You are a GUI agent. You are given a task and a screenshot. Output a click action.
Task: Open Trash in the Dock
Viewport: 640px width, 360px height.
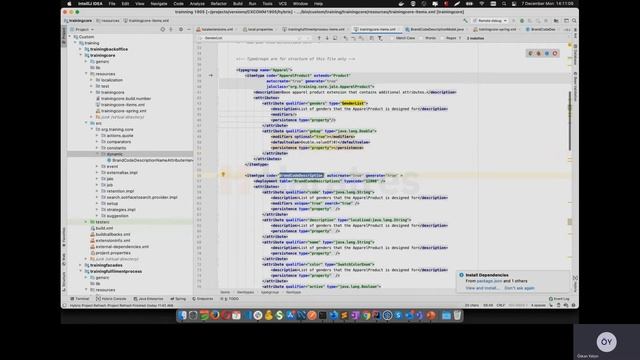pos(457,315)
